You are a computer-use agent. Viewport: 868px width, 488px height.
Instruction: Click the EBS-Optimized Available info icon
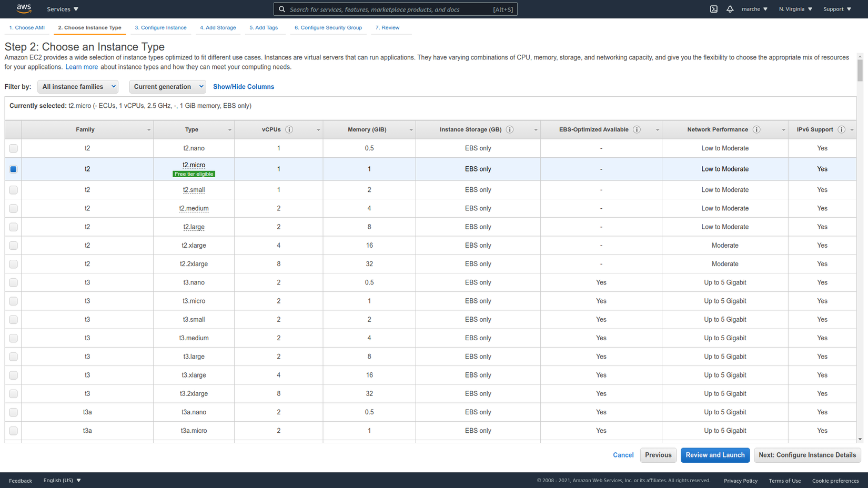(637, 129)
